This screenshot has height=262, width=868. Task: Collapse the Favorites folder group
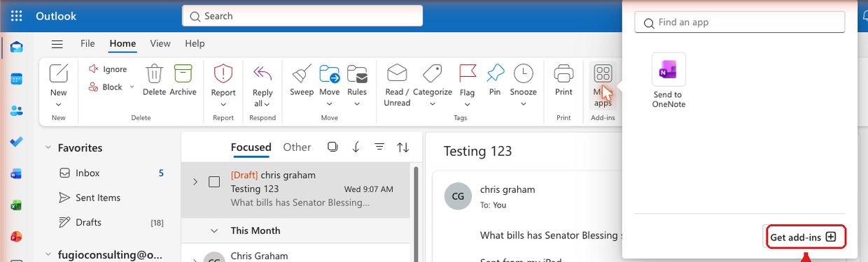(x=48, y=147)
